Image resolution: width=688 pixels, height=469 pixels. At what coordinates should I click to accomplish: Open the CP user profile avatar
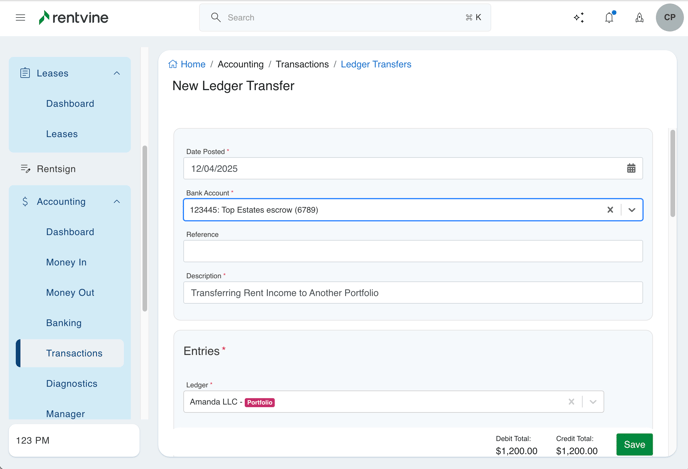coord(669,18)
